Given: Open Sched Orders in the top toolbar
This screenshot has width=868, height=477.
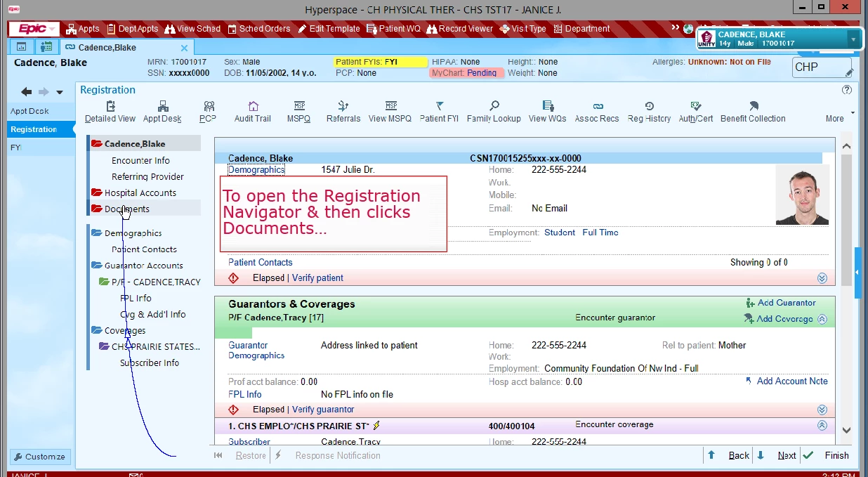Looking at the screenshot, I should pos(258,29).
